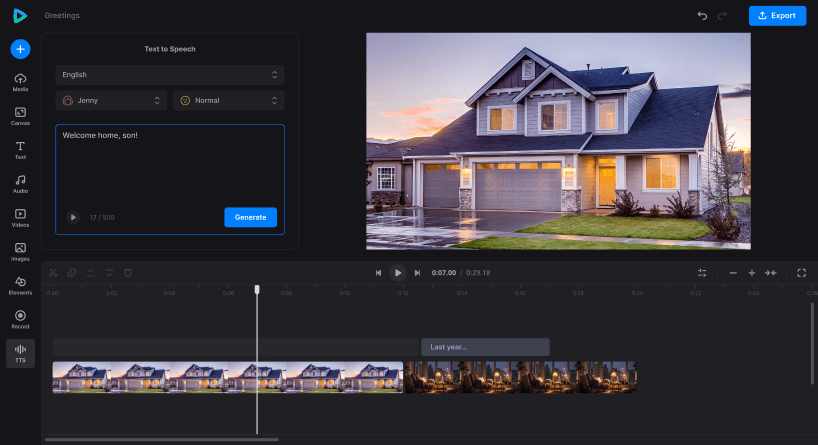Screen dimensions: 818x445
Task: Open the Normal tone style dropdown
Action: pyautogui.click(x=228, y=101)
